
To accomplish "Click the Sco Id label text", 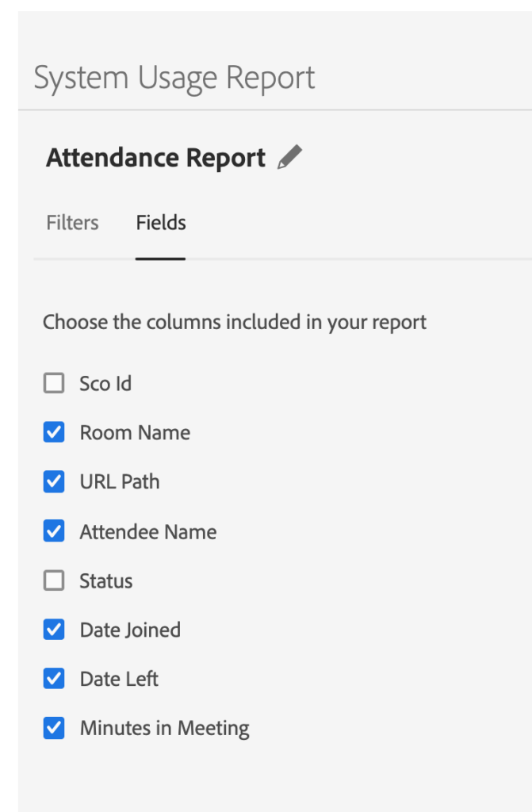I will tap(105, 384).
